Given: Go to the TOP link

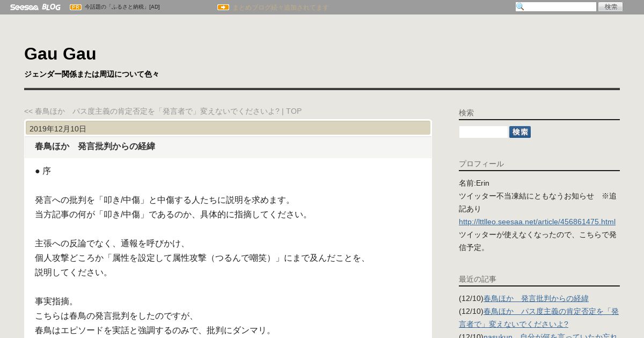Looking at the screenshot, I should (x=294, y=111).
